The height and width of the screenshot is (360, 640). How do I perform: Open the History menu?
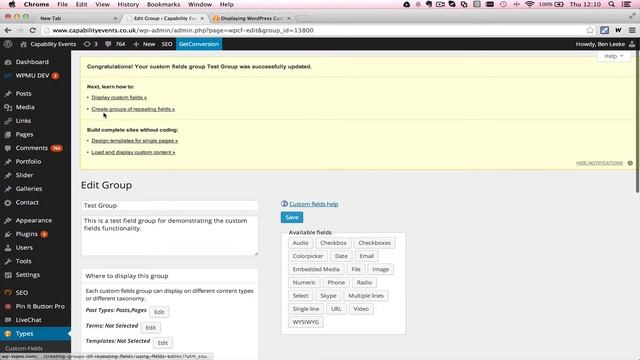coord(128,4)
